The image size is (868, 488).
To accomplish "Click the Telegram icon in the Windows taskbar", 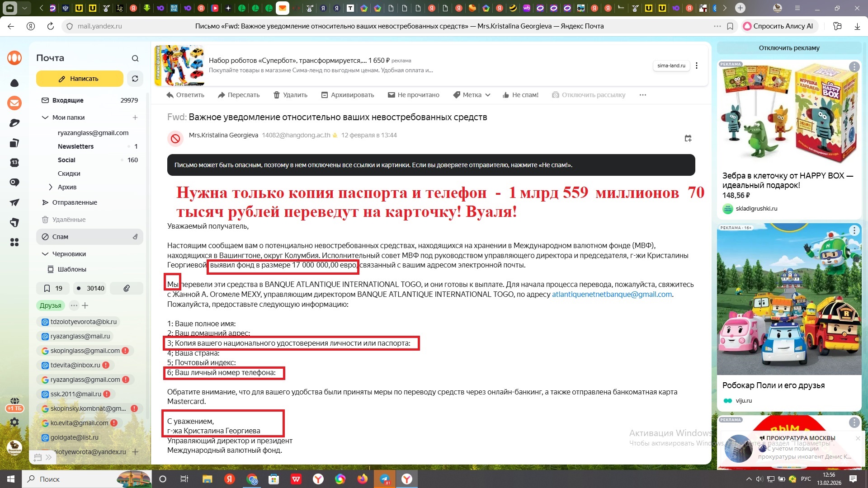I will pos(385,479).
